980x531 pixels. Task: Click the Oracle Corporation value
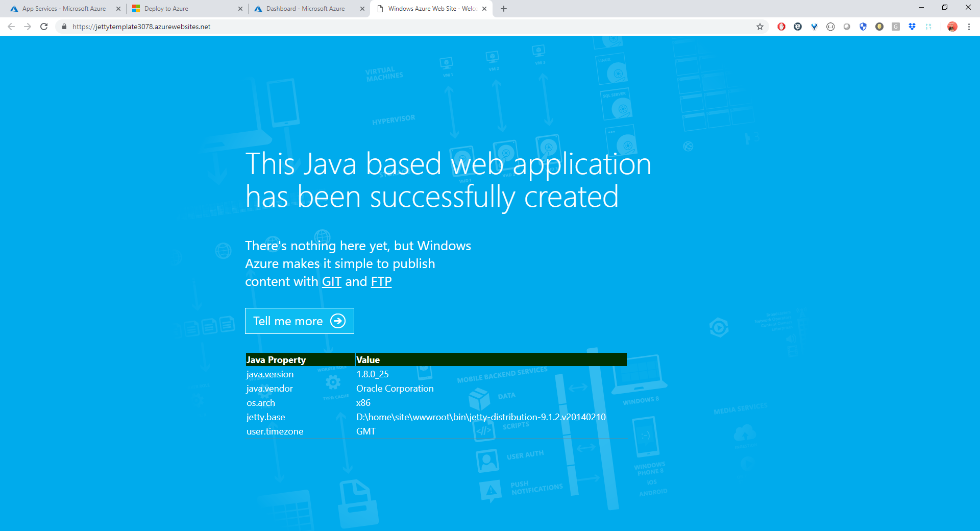pos(395,389)
